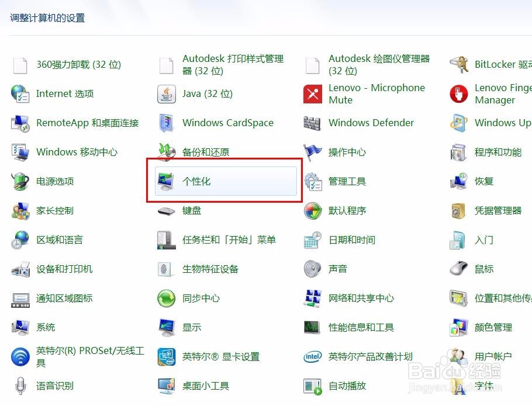
Task: Click the 位置和其他传感器 icon
Action: pyautogui.click(x=459, y=299)
